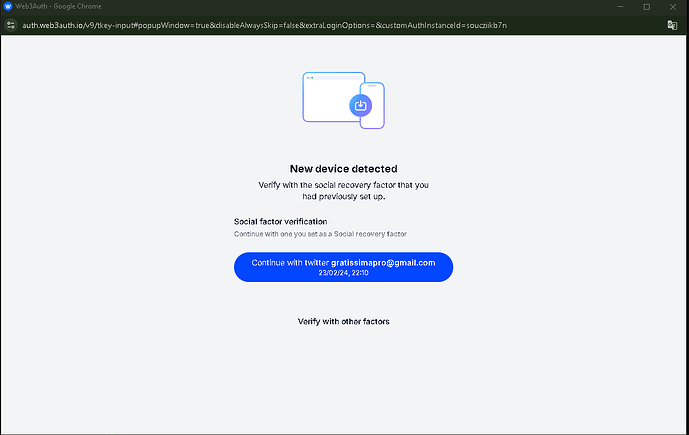
Task: Continue with twitter gratissimapro@gmail.com button
Action: 343,267
